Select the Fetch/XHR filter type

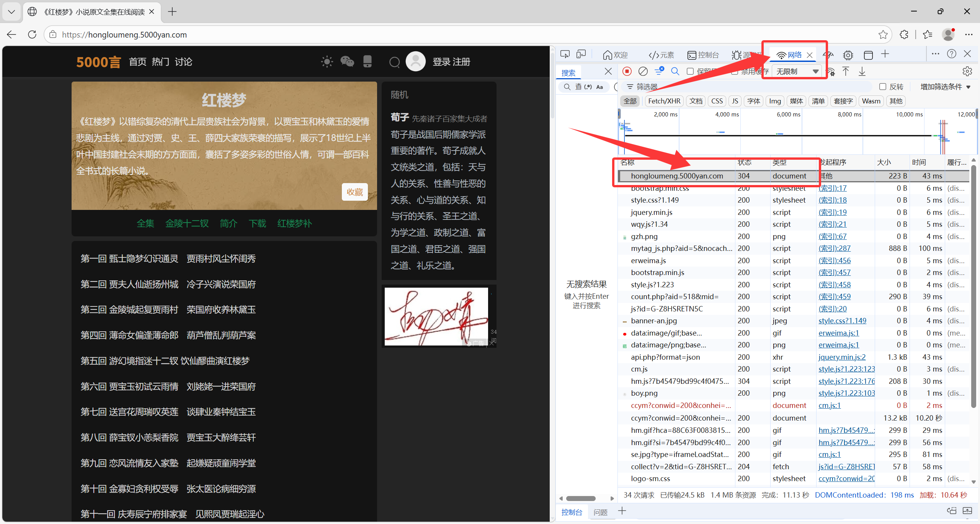pos(664,101)
